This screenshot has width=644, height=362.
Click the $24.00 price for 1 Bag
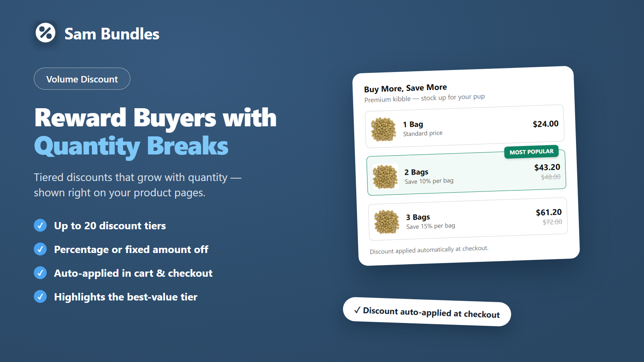[545, 124]
